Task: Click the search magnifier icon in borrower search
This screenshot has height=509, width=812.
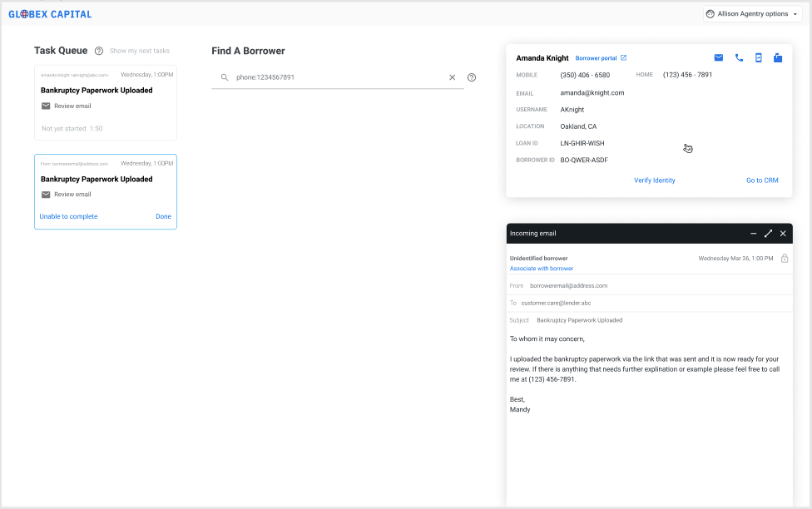Action: click(x=225, y=77)
